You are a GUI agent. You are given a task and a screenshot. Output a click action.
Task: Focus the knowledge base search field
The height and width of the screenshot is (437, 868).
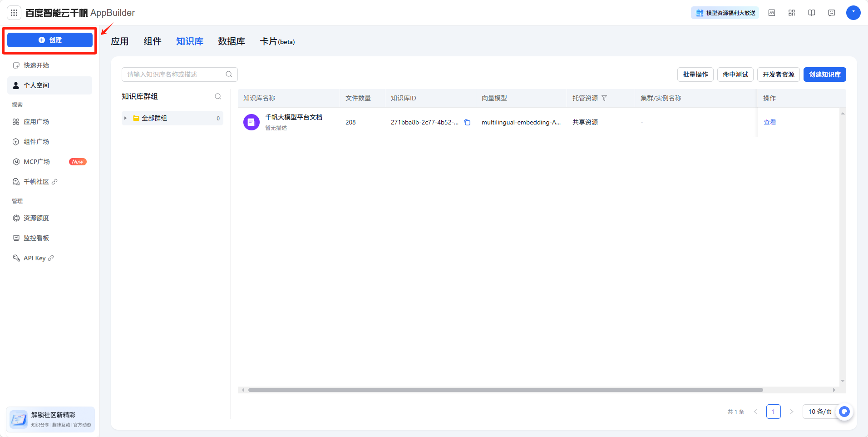175,74
